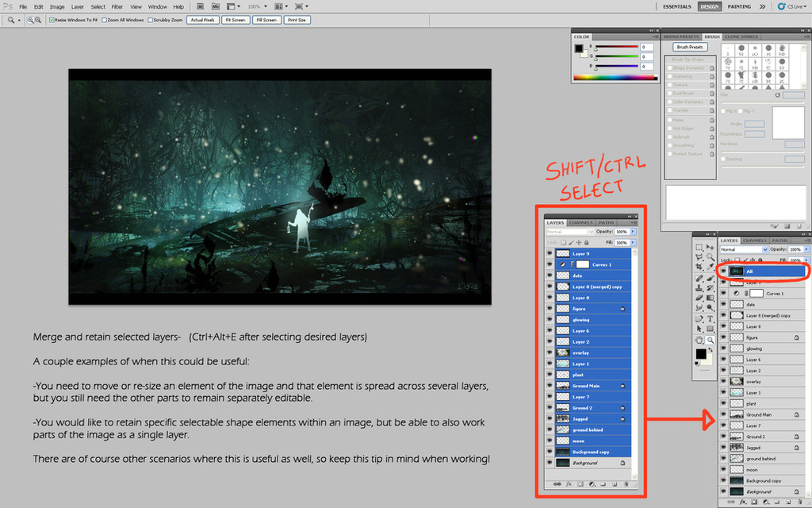Click trash icon in selected-layers Layers panel
Image resolution: width=812 pixels, height=508 pixels.
coord(626,484)
